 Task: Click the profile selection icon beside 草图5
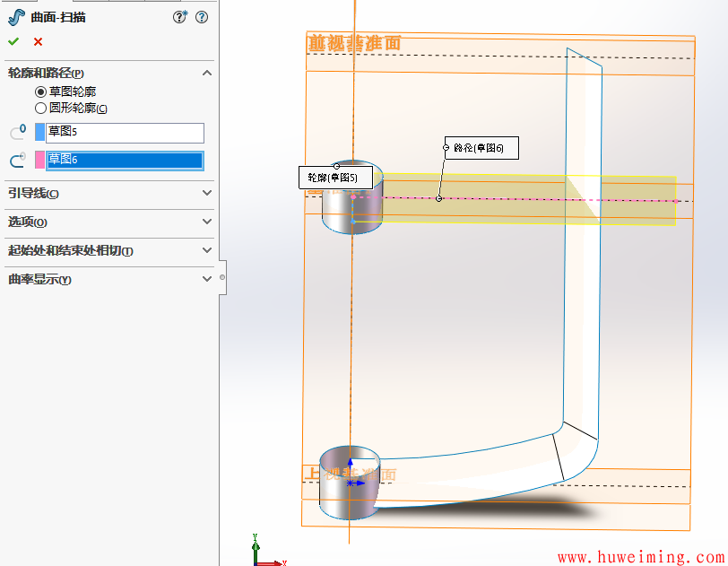pos(17,133)
